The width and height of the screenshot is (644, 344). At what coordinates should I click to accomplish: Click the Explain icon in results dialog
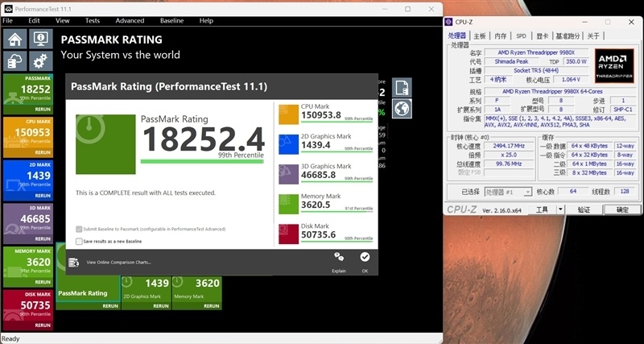339,259
